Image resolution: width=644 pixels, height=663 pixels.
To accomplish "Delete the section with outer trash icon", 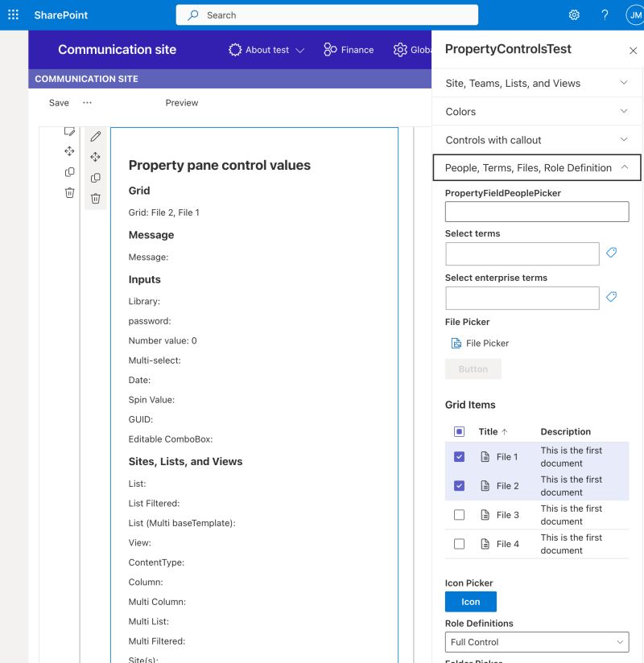I will (x=69, y=192).
